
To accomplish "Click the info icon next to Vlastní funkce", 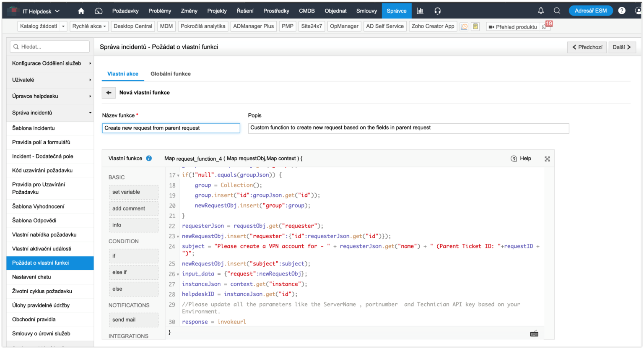I will 149,159.
